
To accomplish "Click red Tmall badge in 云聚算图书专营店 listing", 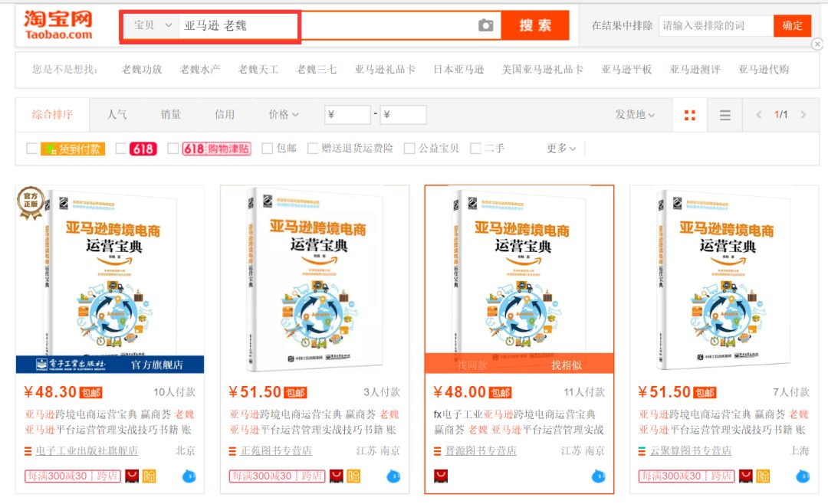I will (x=746, y=476).
